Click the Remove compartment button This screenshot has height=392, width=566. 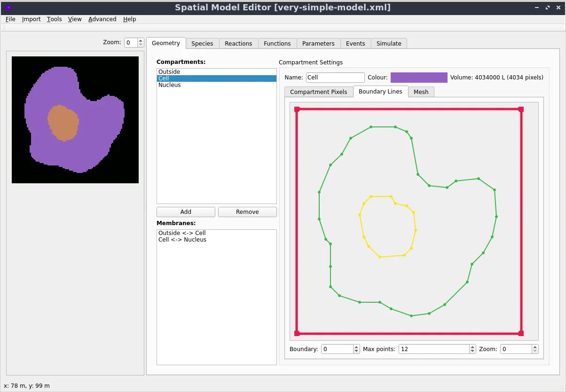click(247, 212)
